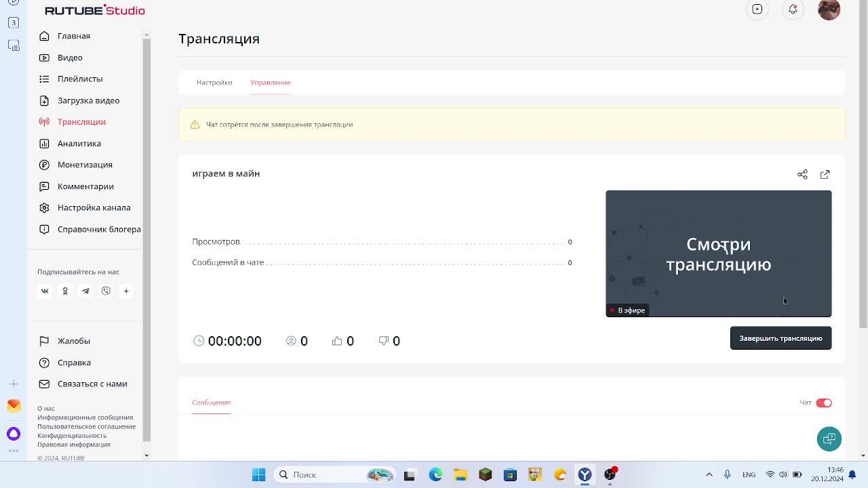Toggle the Чат switch off

(x=824, y=403)
